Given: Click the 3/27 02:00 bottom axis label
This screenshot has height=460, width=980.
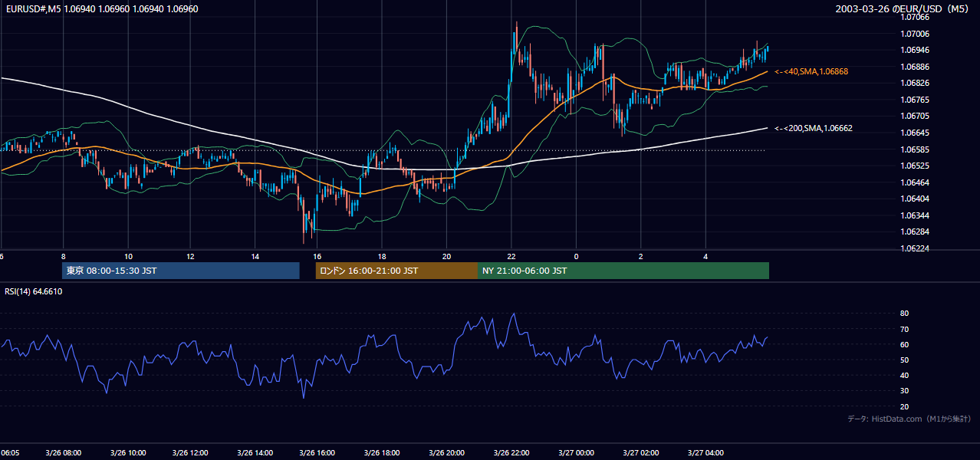Looking at the screenshot, I should pos(640,453).
